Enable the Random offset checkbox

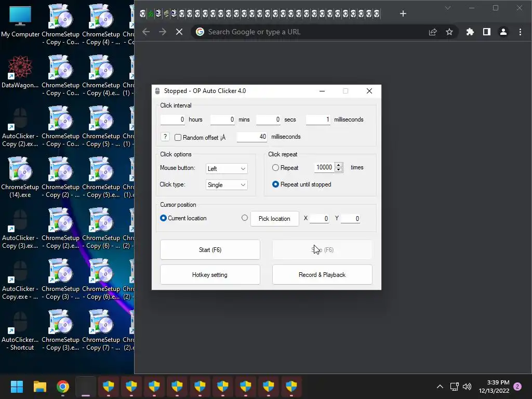(x=178, y=137)
